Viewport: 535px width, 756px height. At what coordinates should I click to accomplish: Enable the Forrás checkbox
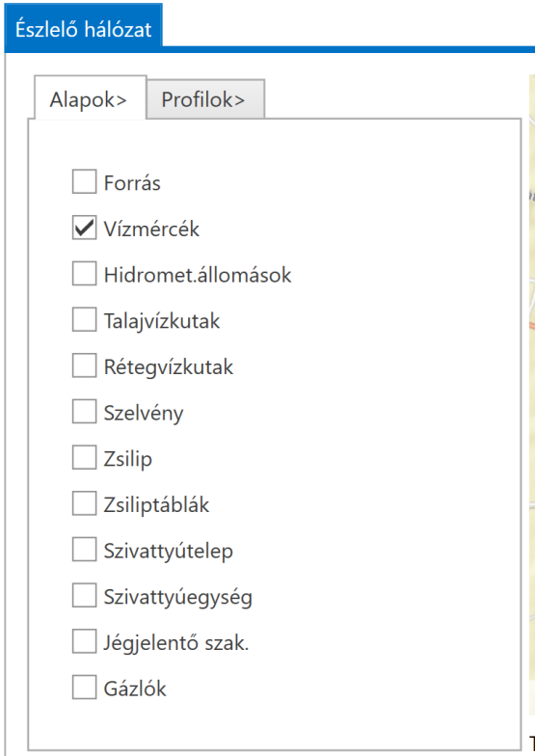pyautogui.click(x=85, y=181)
